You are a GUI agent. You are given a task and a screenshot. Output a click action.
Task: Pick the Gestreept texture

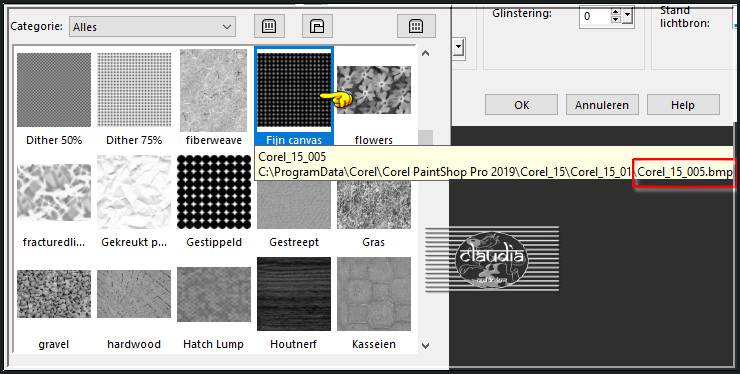294,204
